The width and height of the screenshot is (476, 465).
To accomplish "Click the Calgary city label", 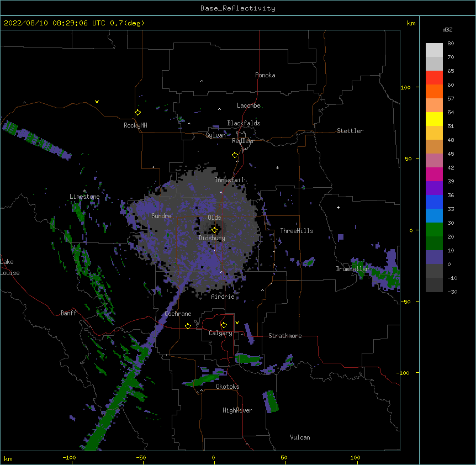I will (221, 333).
